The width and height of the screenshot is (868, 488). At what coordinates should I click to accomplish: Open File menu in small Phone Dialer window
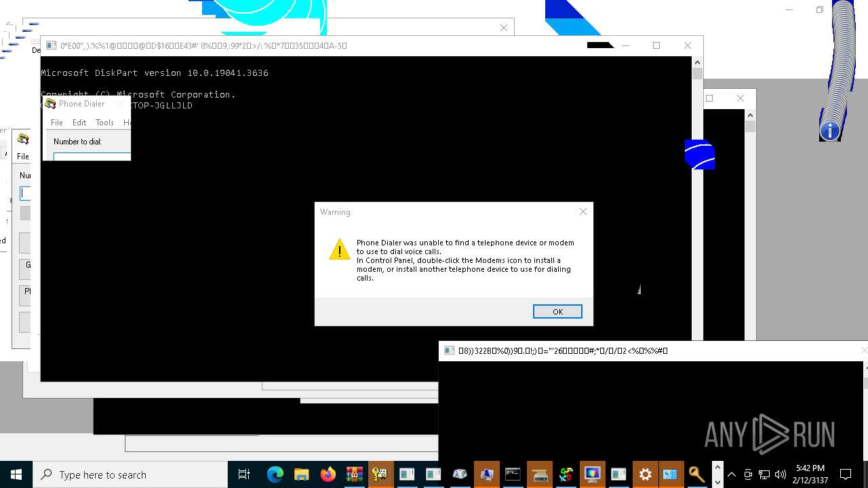point(57,123)
